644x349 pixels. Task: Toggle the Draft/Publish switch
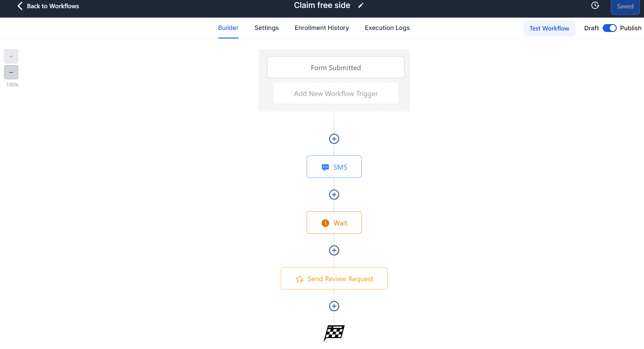pos(609,28)
